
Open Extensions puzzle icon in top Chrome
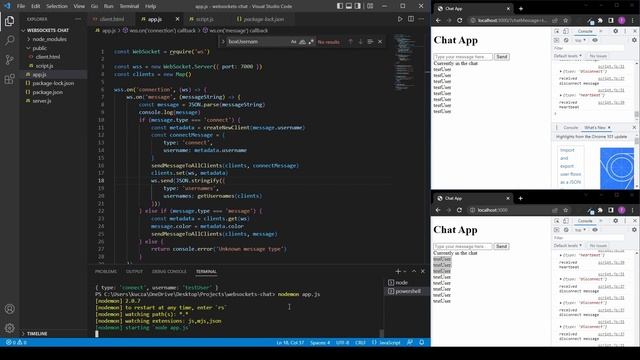tap(600, 20)
